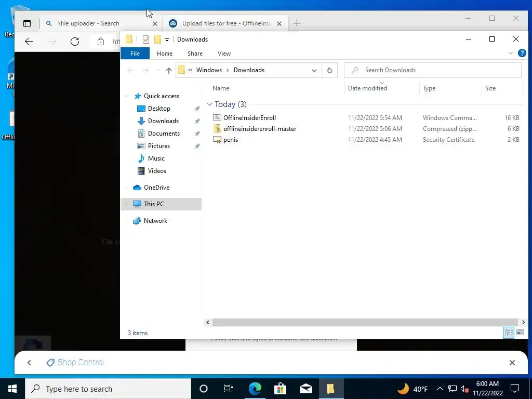Select the security certificate file row

coord(367,140)
